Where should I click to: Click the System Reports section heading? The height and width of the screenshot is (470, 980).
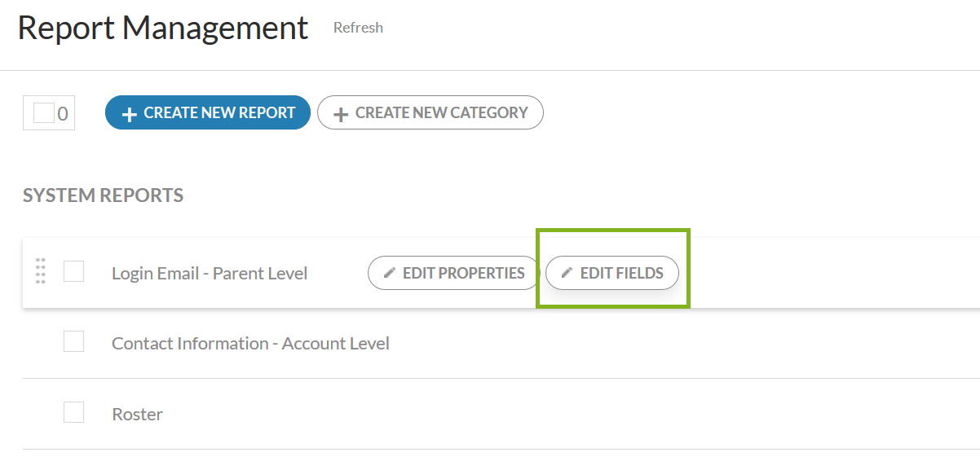tap(103, 195)
